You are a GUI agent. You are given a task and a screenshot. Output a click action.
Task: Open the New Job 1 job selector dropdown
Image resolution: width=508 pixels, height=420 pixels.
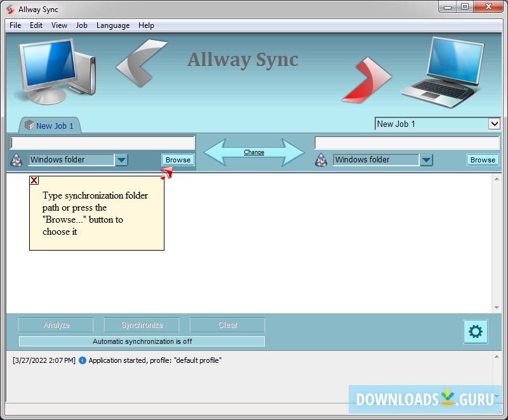[495, 124]
